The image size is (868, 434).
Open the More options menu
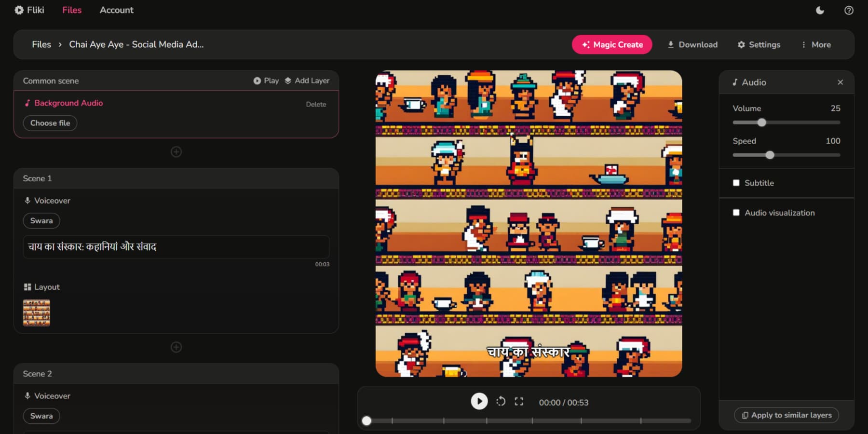tap(816, 44)
